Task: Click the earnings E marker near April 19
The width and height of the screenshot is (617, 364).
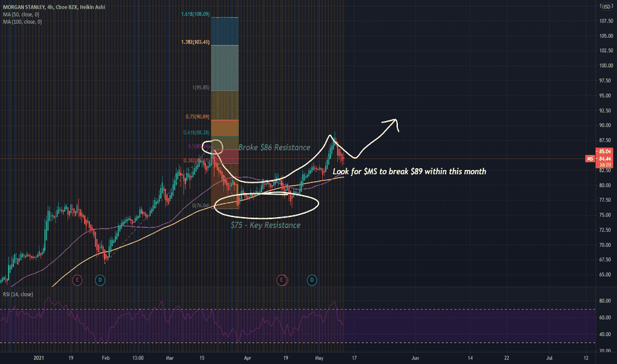Action: click(x=281, y=280)
